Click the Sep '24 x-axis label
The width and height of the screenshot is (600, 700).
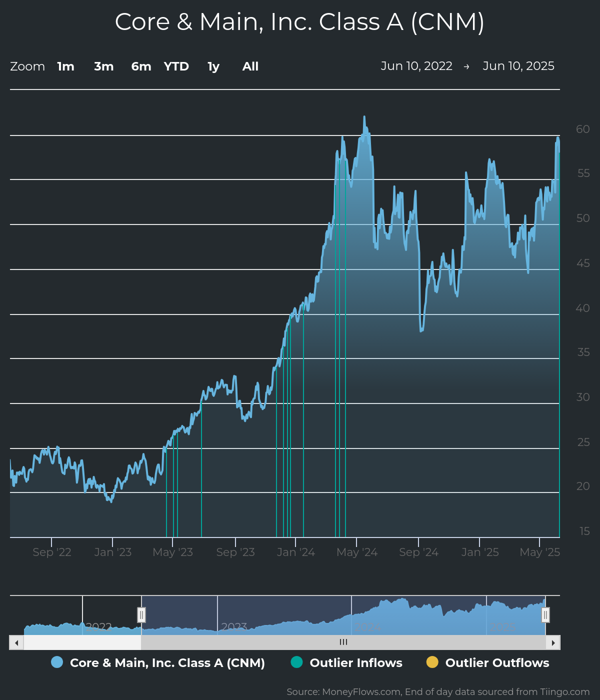419,552
